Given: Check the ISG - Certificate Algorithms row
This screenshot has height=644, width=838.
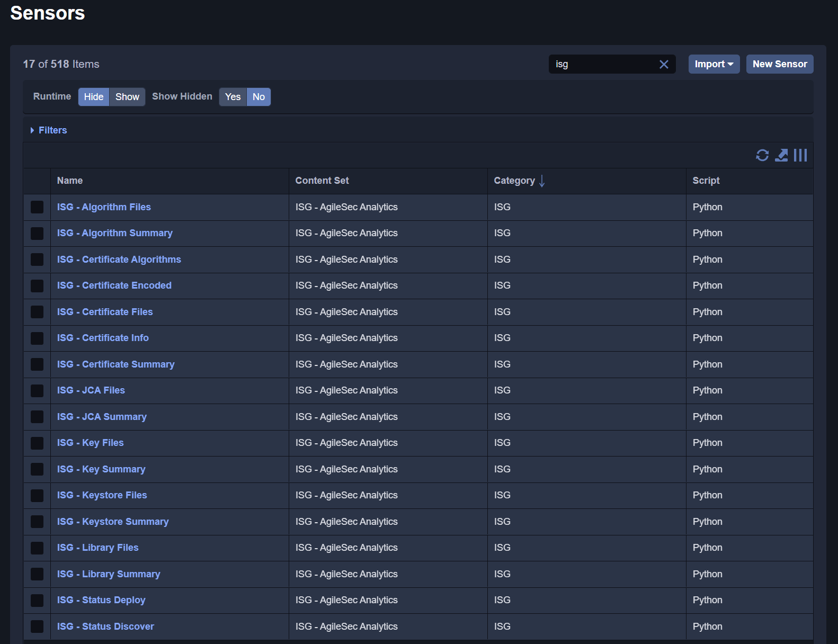Looking at the screenshot, I should click(37, 260).
